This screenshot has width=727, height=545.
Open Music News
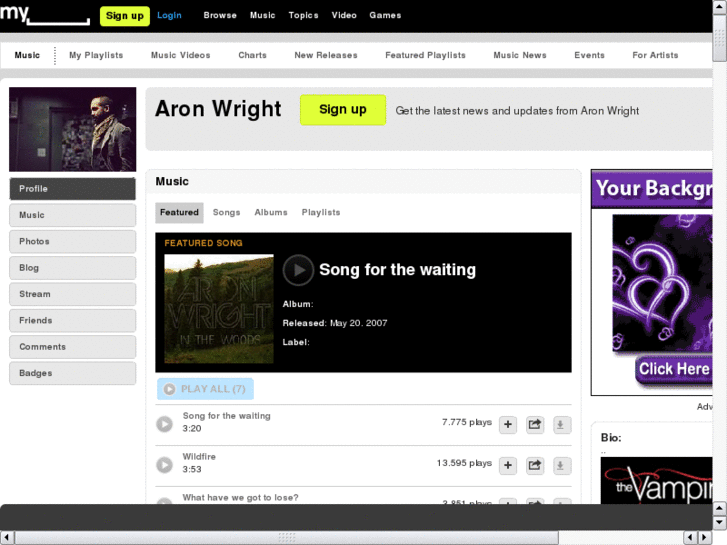coord(520,55)
